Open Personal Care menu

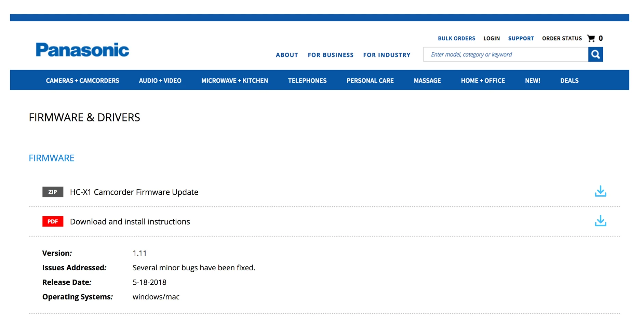(x=370, y=80)
